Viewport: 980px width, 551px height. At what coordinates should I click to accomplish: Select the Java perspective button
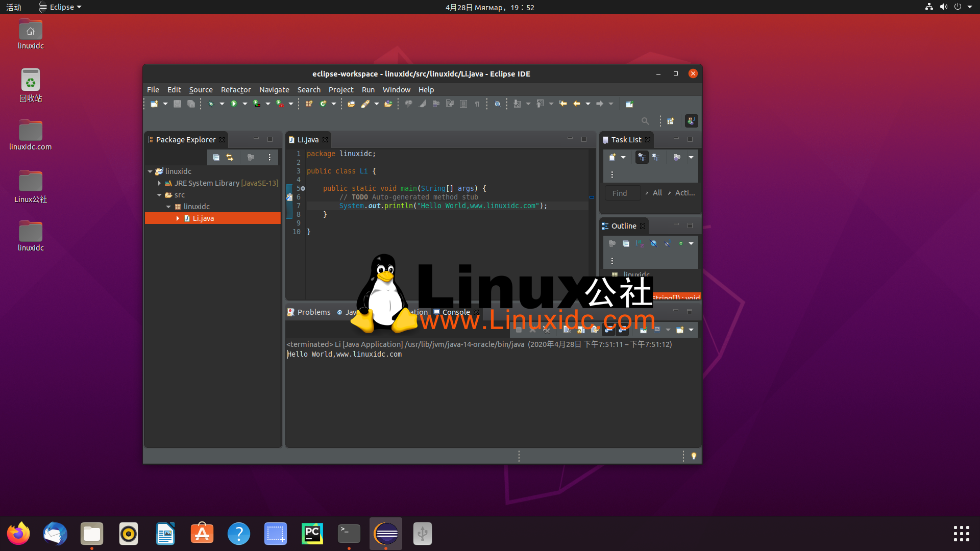point(691,121)
